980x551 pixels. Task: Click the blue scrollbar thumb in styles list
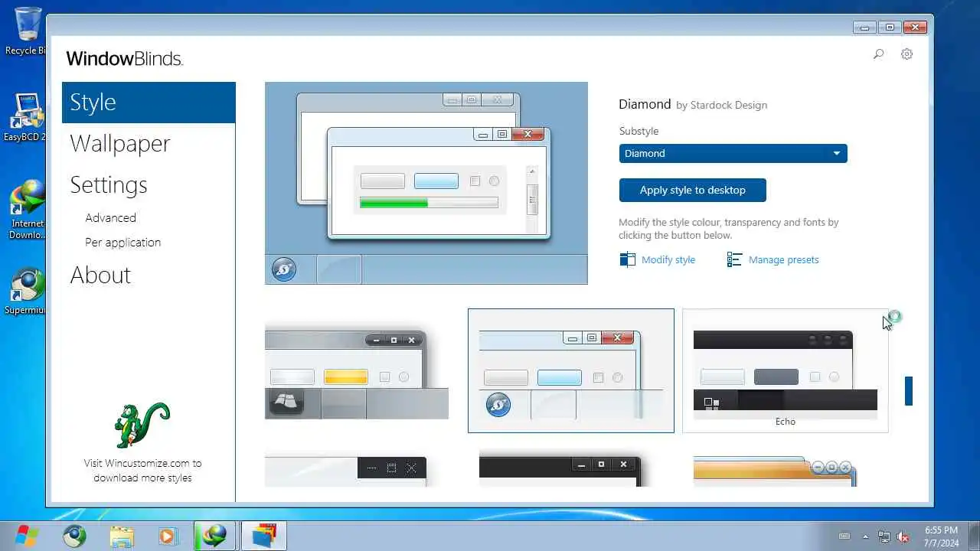[x=909, y=391]
